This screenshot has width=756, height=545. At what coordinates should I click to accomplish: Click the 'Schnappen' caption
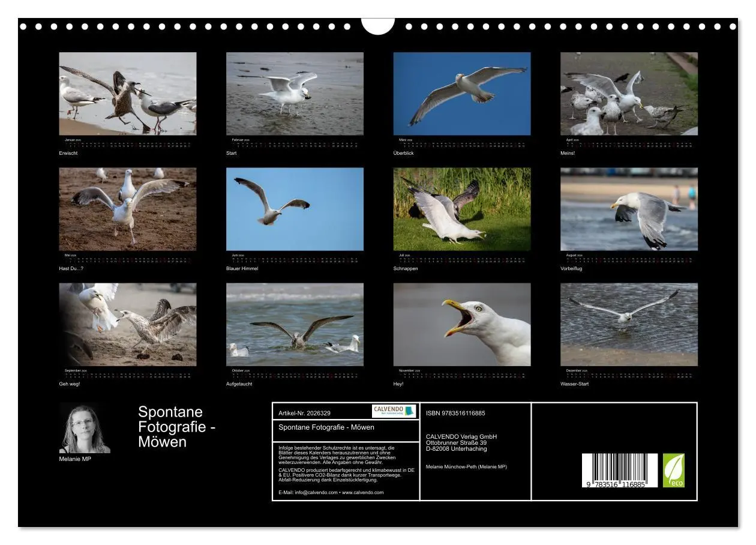406,268
